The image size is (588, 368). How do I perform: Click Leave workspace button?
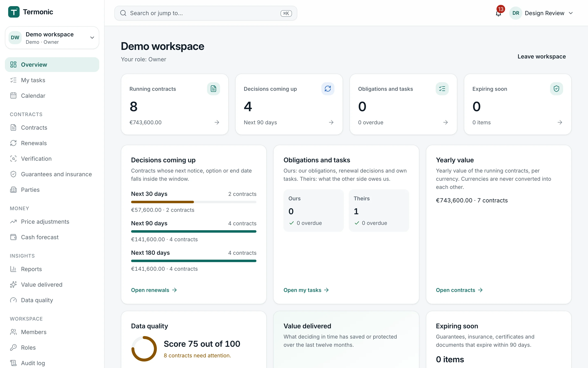[542, 56]
